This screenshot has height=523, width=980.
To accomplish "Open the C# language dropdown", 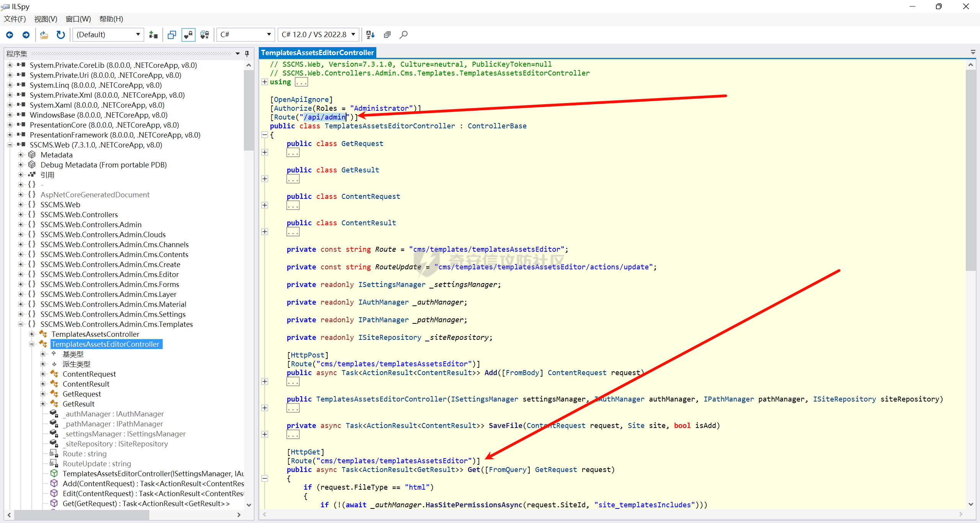I will (x=245, y=35).
